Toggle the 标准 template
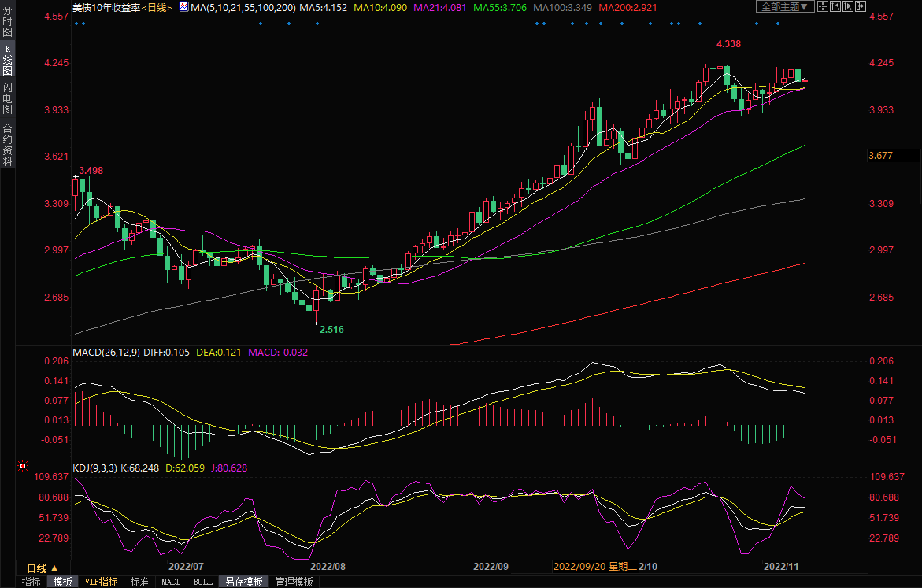The width and height of the screenshot is (922, 588). (x=139, y=582)
